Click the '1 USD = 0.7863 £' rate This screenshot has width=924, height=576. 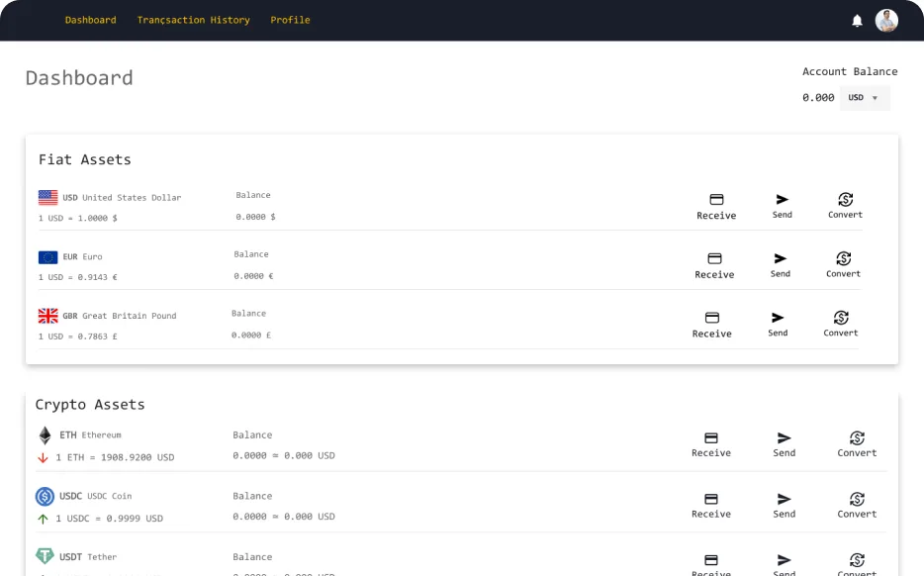pos(78,336)
